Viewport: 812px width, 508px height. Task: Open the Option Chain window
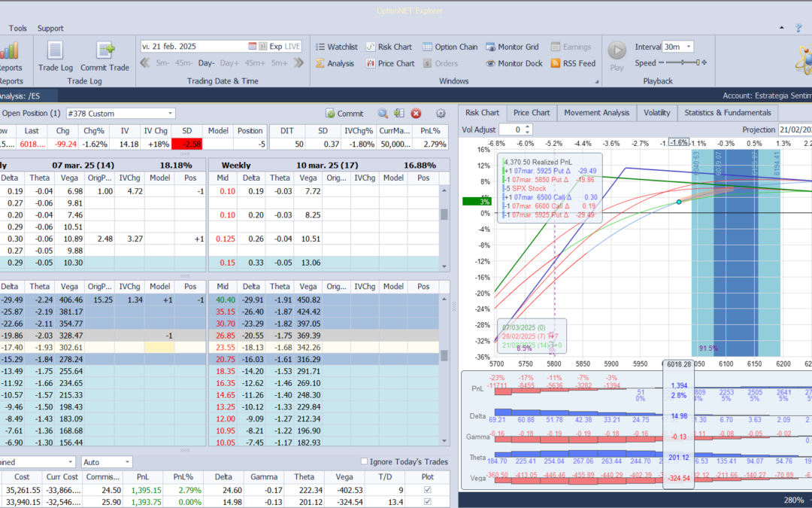coord(450,47)
